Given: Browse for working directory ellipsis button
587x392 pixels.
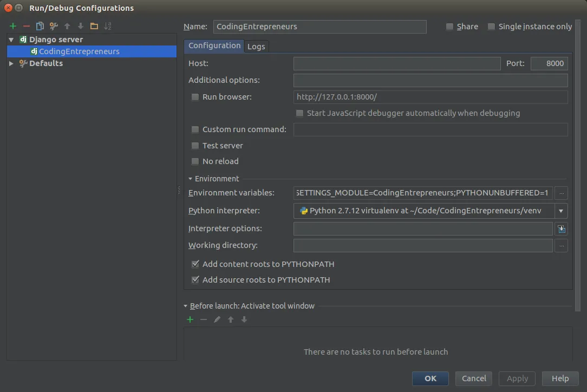Looking at the screenshot, I should tap(561, 246).
